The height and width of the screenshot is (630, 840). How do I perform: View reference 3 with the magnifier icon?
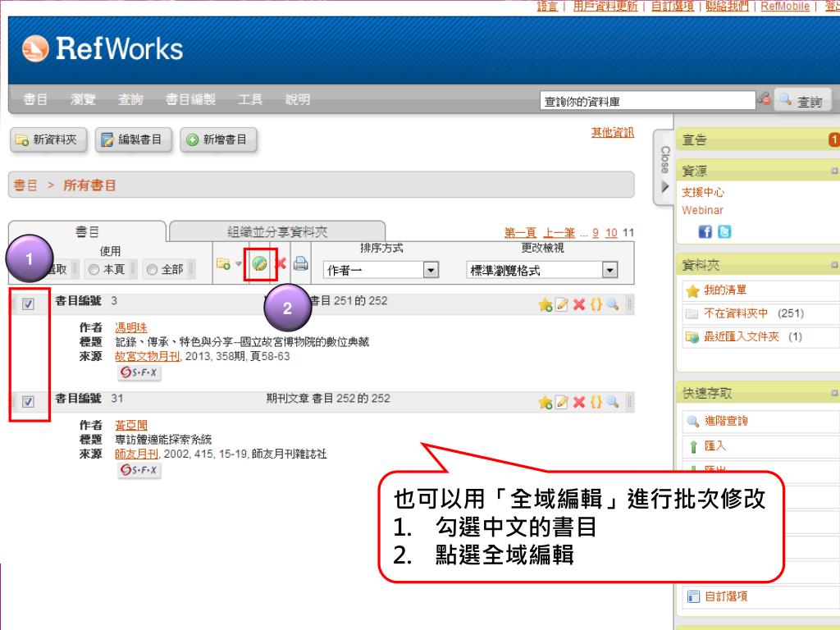point(613,305)
